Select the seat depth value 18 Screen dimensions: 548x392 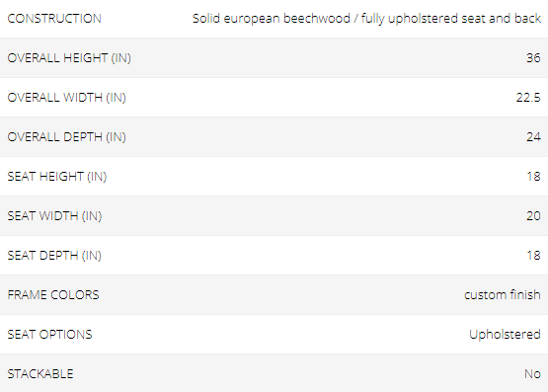(533, 256)
